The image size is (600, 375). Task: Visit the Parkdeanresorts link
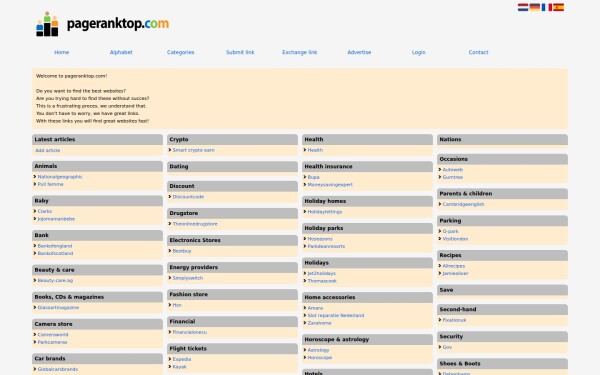tap(326, 246)
